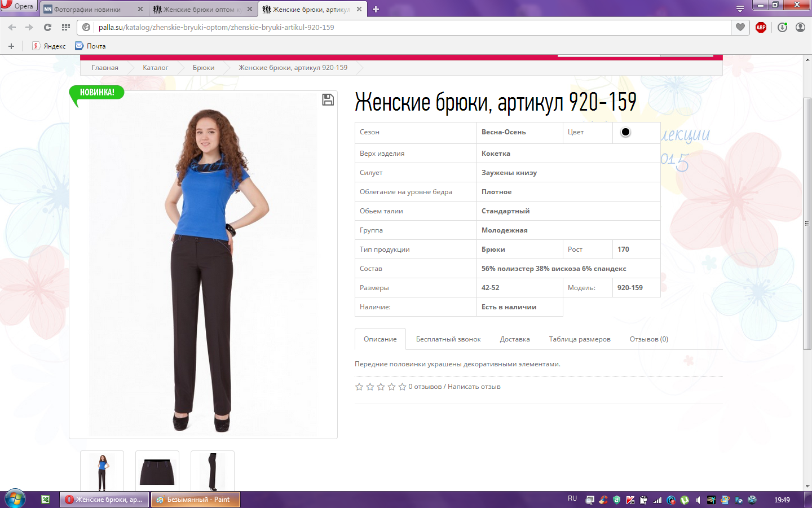Viewport: 812px width, 508px height.
Task: Open the Яндекс bookmark
Action: click(49, 46)
